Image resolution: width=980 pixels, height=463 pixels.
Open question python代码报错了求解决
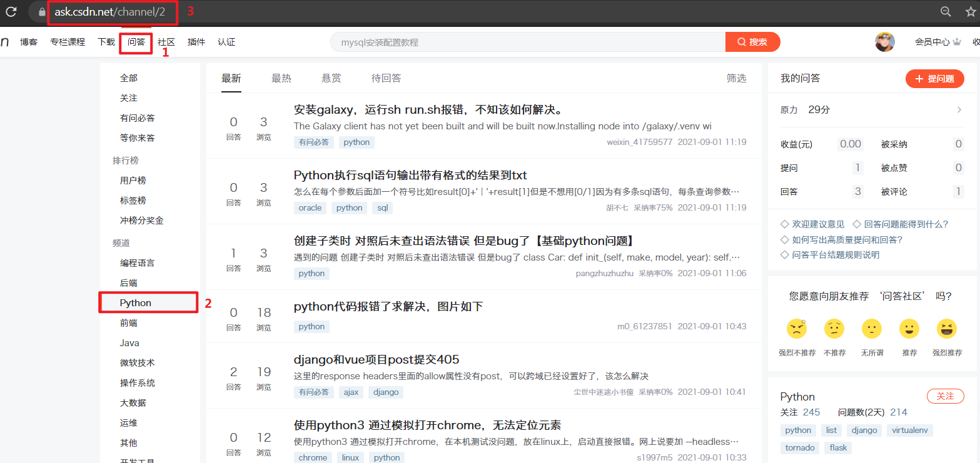[388, 307]
